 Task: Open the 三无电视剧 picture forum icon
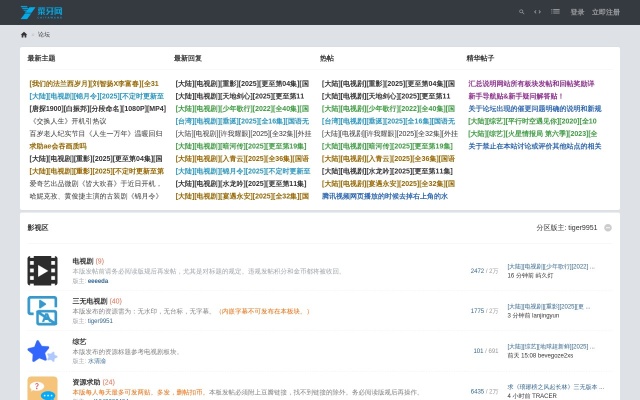tap(42, 310)
